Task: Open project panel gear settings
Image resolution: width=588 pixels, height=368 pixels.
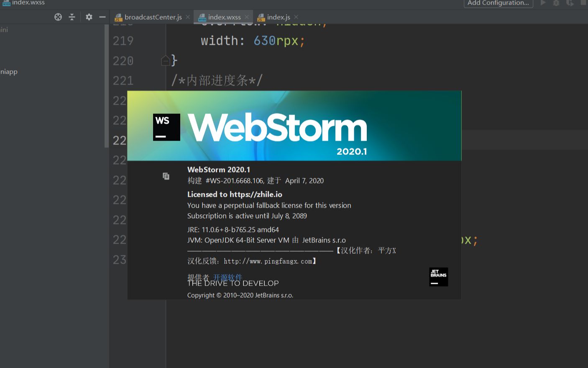Action: click(89, 17)
